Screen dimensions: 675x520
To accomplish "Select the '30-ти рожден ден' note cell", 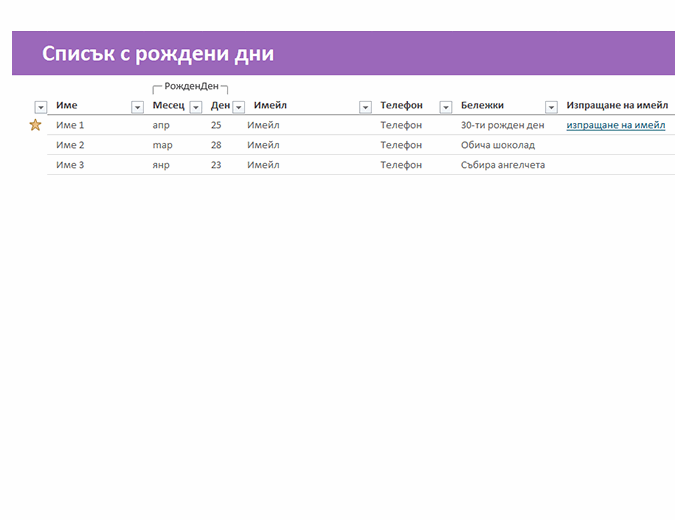I will click(x=502, y=125).
